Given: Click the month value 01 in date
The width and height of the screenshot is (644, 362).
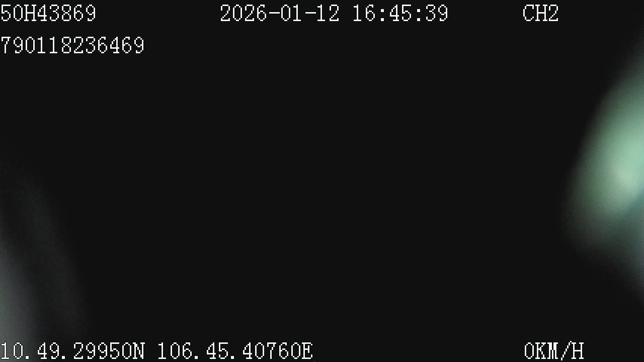Looking at the screenshot, I should coord(292,14).
